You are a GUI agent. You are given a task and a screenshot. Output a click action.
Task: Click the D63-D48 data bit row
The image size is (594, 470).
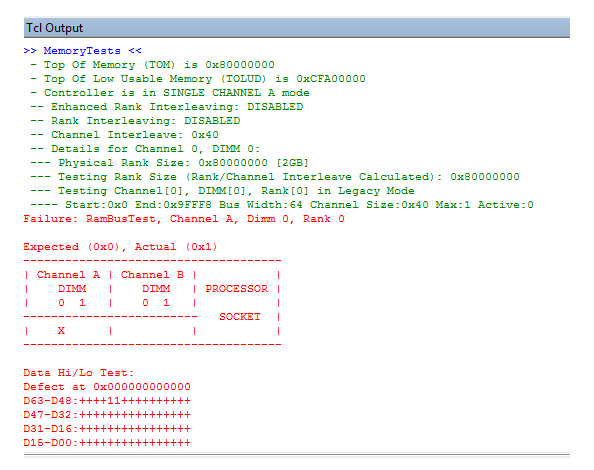107,401
